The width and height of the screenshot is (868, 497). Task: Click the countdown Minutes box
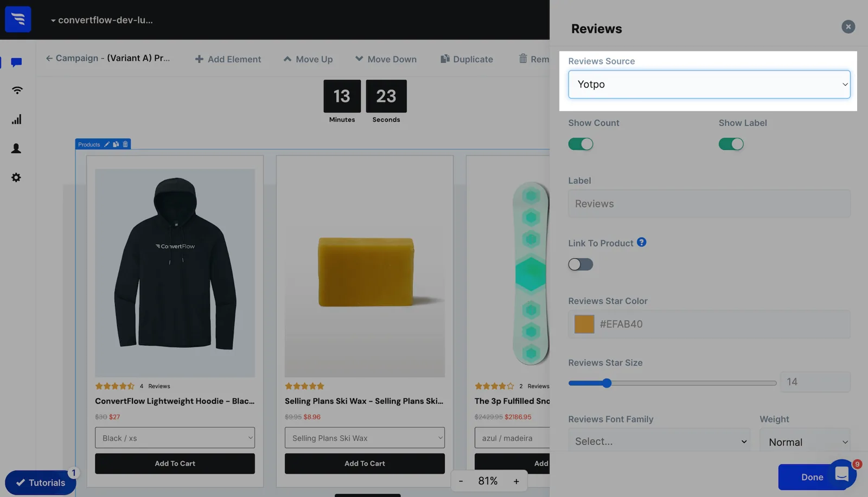(342, 96)
